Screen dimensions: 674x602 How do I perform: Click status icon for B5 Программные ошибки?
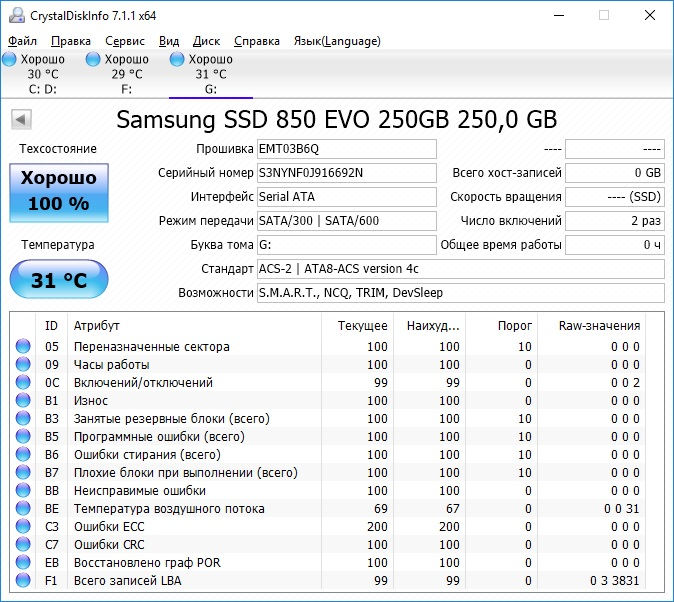23,436
